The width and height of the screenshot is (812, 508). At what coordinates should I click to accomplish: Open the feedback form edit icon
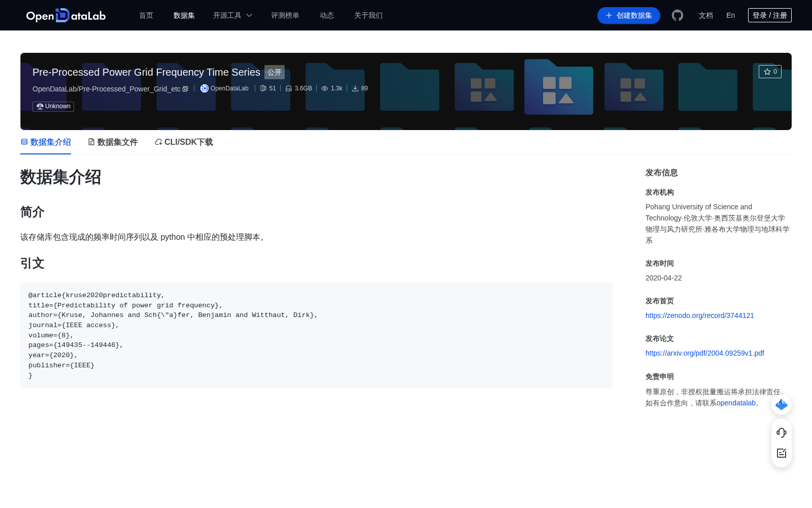click(782, 453)
